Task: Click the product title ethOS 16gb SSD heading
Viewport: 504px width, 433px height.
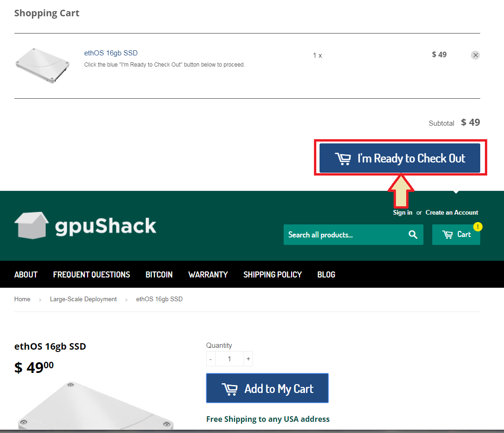Action: (50, 346)
